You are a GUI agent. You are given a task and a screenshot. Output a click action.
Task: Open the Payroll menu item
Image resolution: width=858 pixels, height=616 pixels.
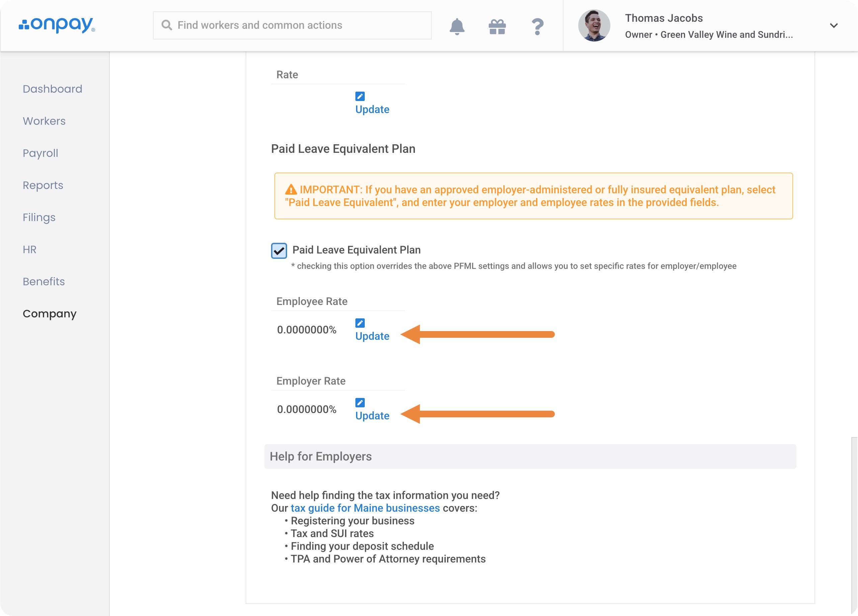click(40, 153)
